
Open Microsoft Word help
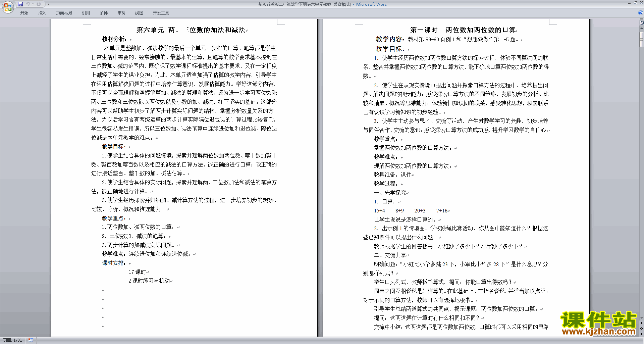pyautogui.click(x=641, y=13)
